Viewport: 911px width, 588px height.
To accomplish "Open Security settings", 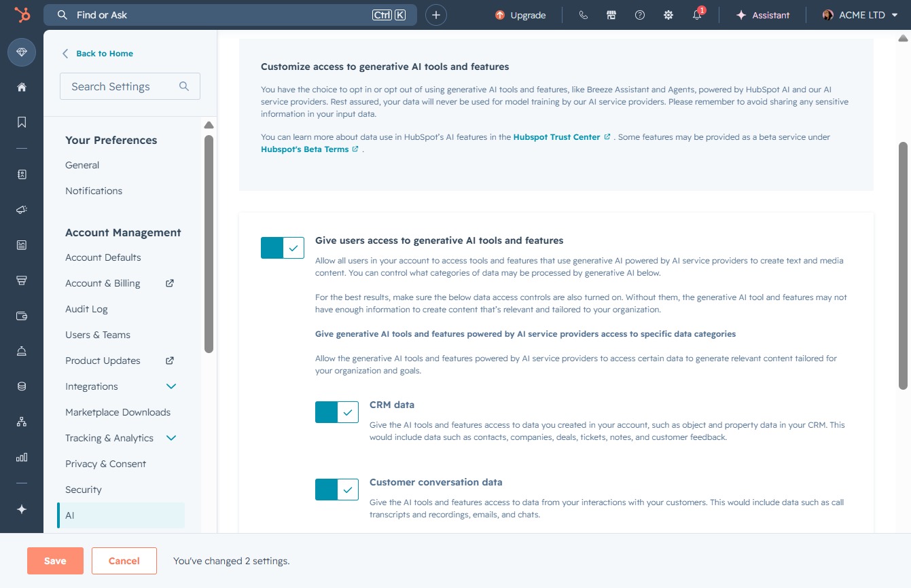I will click(x=84, y=490).
